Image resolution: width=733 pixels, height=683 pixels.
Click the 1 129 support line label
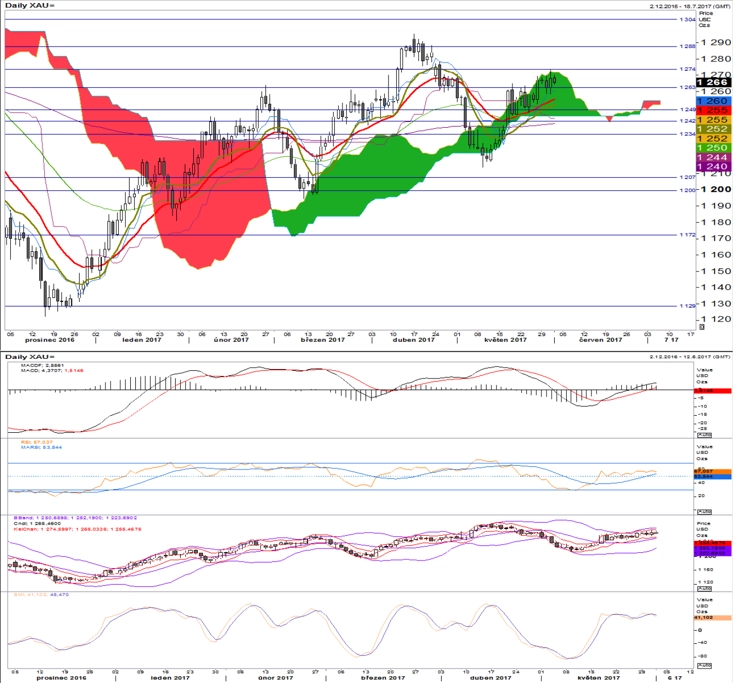tap(687, 306)
